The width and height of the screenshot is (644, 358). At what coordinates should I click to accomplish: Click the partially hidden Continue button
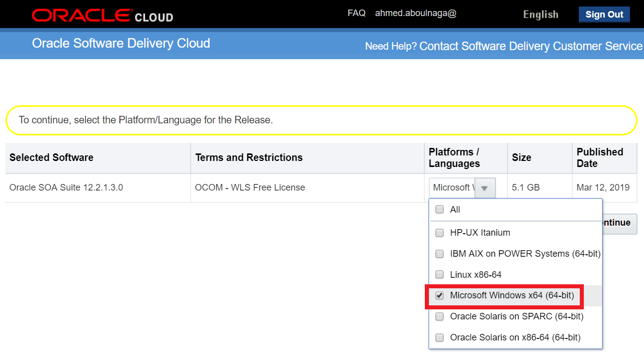click(x=620, y=223)
